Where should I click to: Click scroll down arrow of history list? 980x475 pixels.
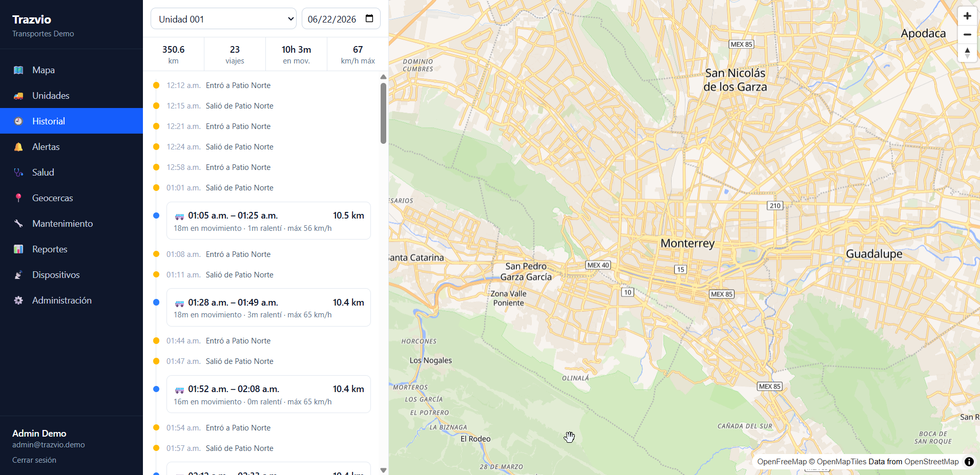[x=383, y=470]
